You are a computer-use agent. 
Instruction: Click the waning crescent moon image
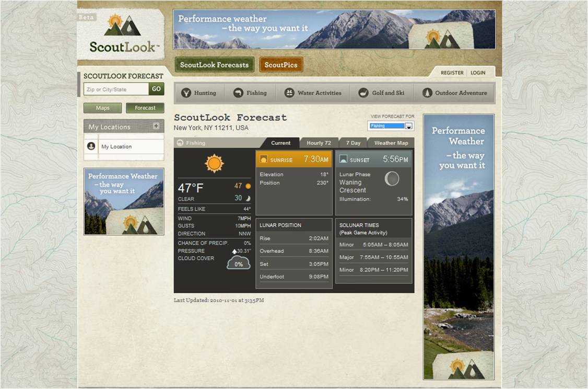(392, 179)
